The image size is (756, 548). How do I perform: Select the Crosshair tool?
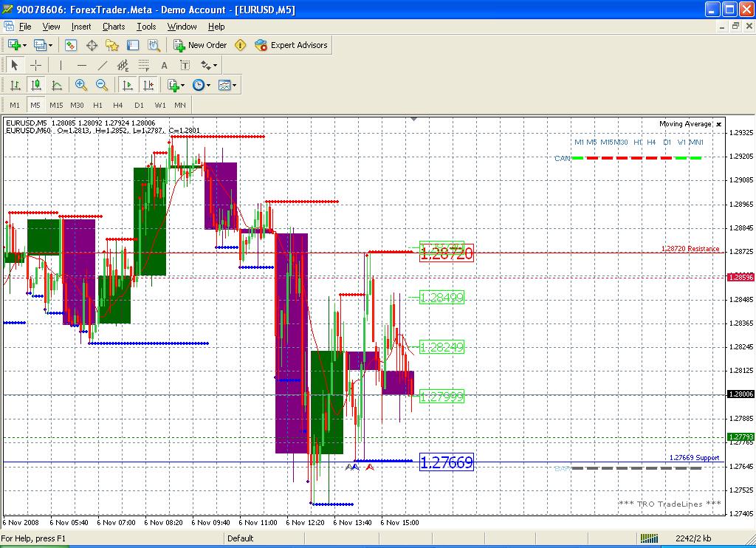pos(35,65)
